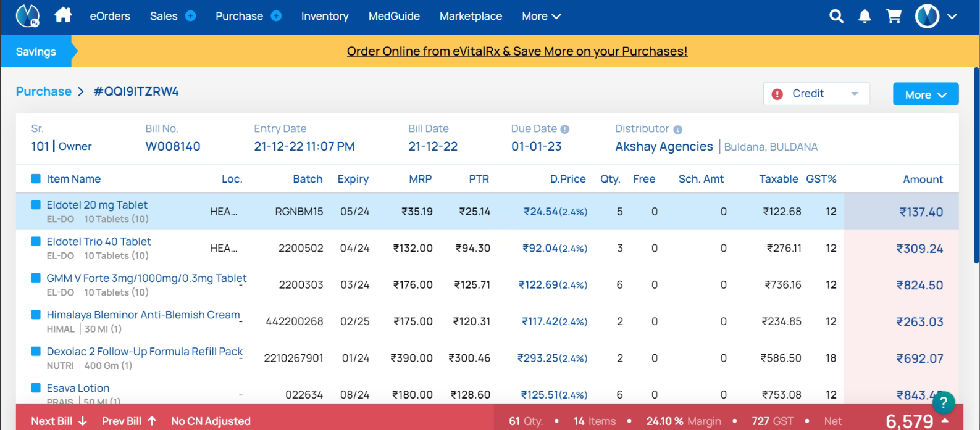Select the Eldotel 20 mg Tablet checkbox
Screen dimensions: 980x430
[36, 205]
